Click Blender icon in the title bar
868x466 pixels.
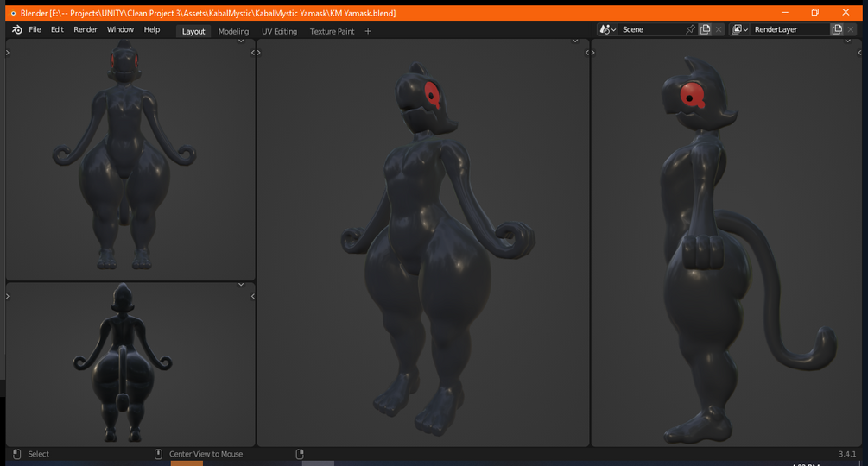click(13, 13)
